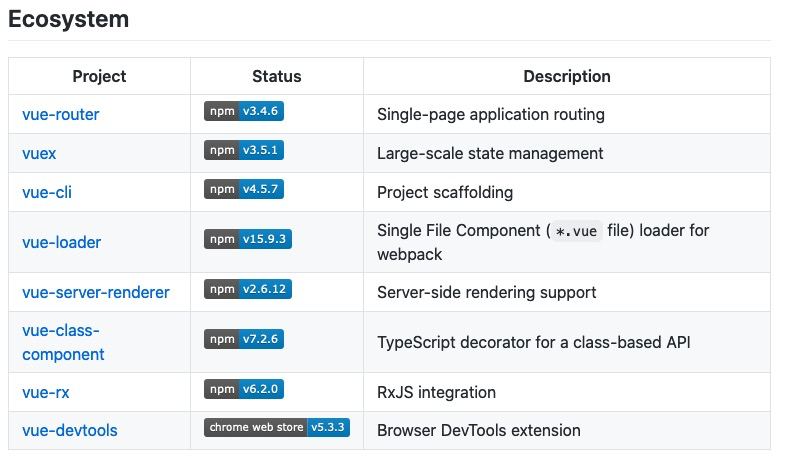Click the npm v3.5.1 badge

[x=244, y=150]
